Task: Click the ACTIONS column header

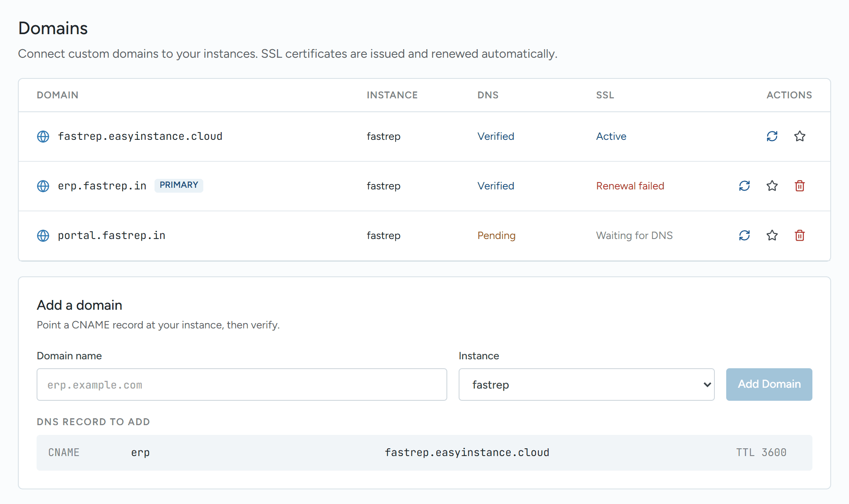Action: click(x=789, y=95)
